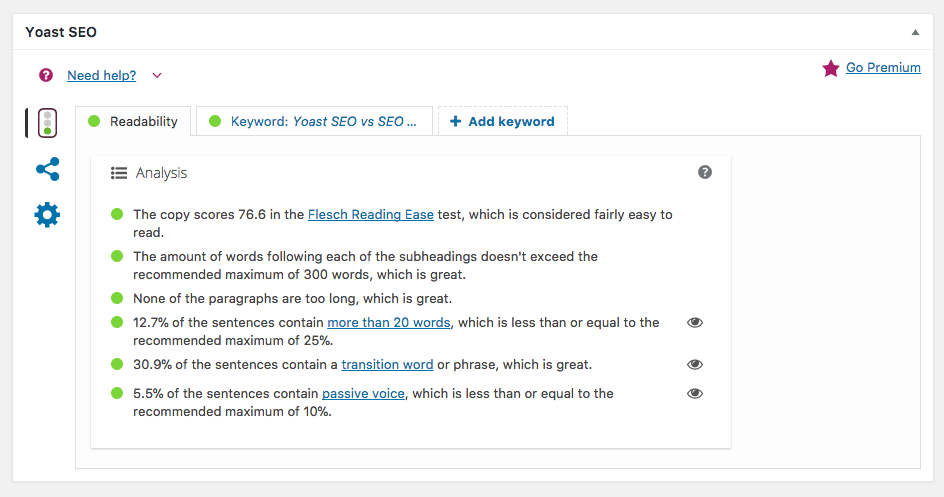Click the Go Premium star icon
The height and width of the screenshot is (497, 944).
coord(831,68)
